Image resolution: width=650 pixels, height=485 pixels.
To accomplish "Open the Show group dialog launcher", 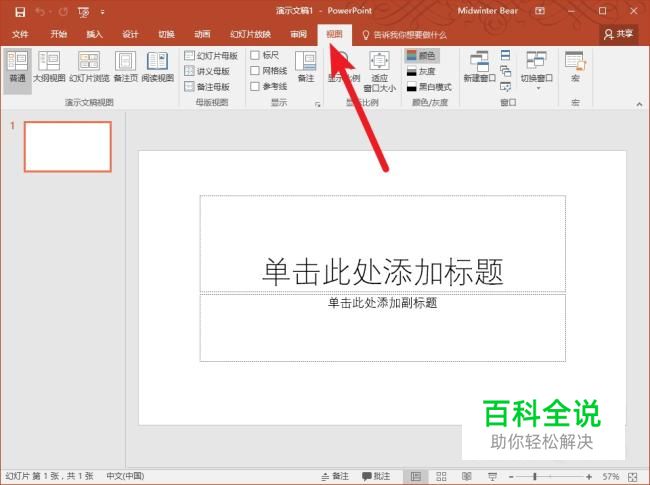I will coord(318,104).
